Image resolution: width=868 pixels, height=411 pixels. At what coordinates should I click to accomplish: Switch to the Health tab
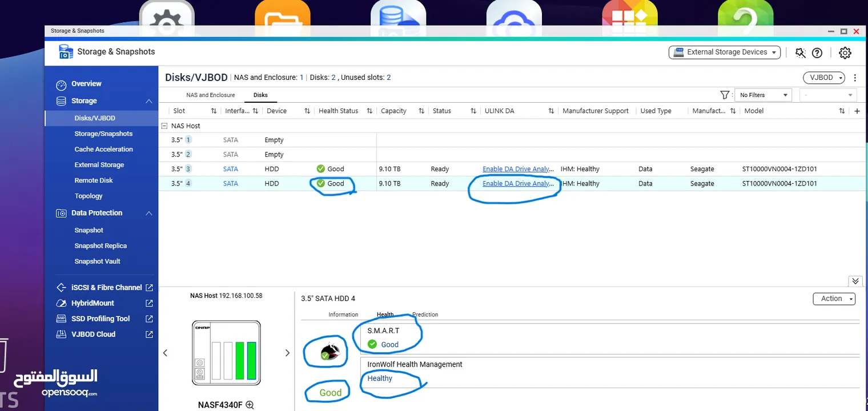click(385, 315)
